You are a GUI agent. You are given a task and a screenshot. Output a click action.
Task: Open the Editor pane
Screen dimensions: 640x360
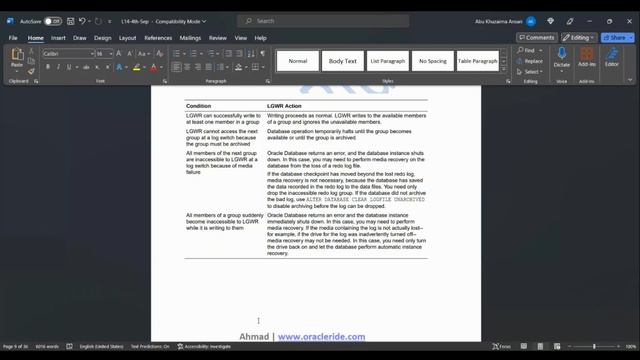(x=611, y=57)
